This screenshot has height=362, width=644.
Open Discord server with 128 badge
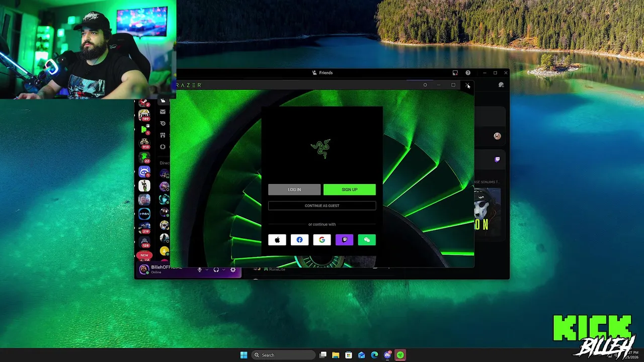[144, 242]
